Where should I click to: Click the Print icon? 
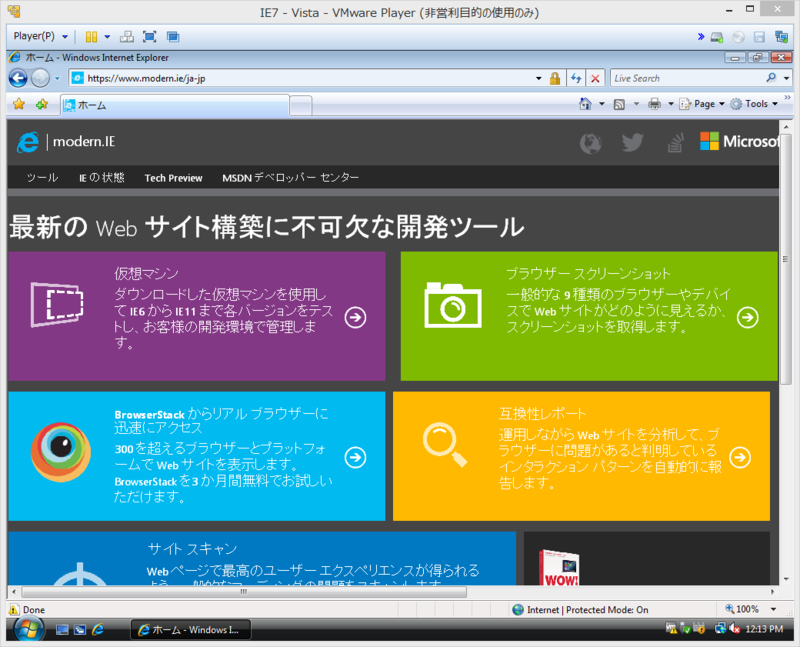(655, 104)
